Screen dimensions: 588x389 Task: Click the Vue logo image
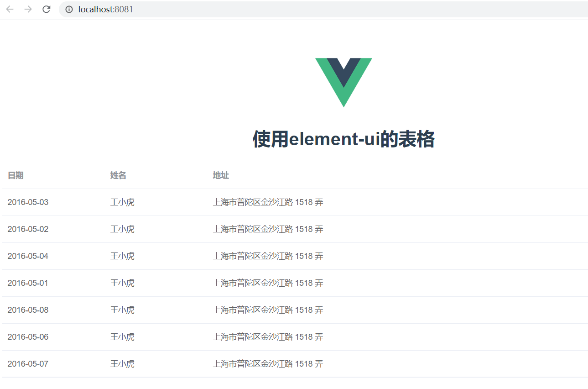(x=343, y=83)
